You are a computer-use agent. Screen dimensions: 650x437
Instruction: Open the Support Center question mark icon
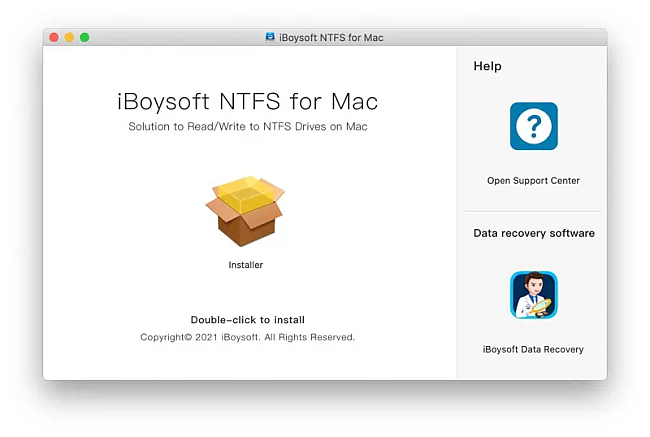[x=533, y=127]
